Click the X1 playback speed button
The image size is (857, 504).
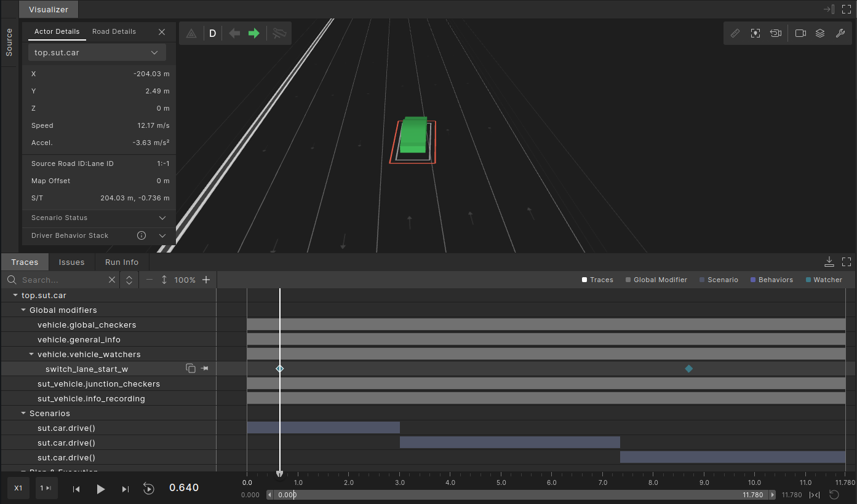point(18,488)
